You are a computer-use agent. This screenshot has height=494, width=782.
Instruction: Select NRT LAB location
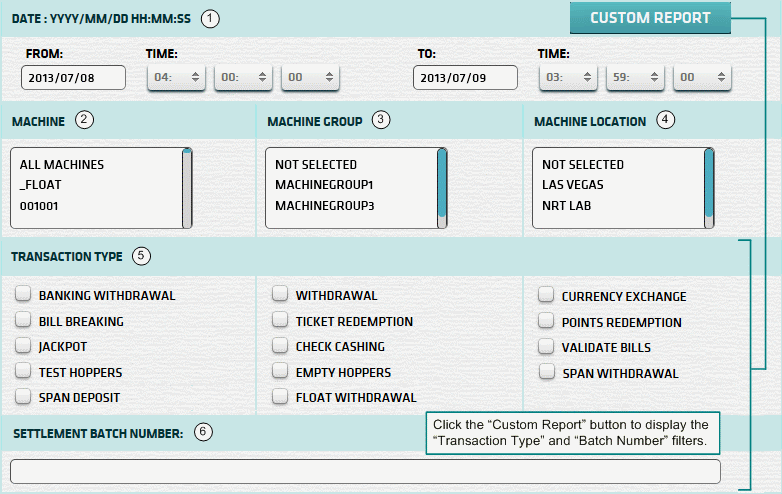coord(567,206)
